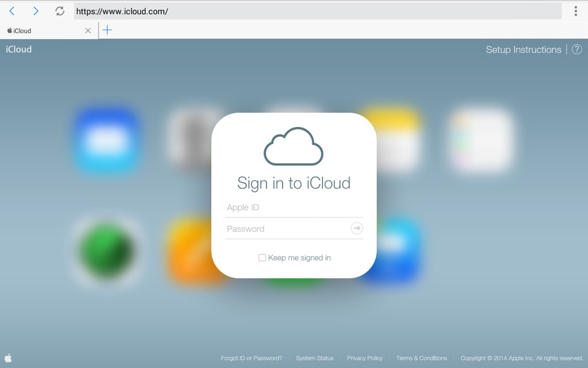The image size is (588, 368).
Task: Go back using the browser back arrow
Action: [12, 11]
